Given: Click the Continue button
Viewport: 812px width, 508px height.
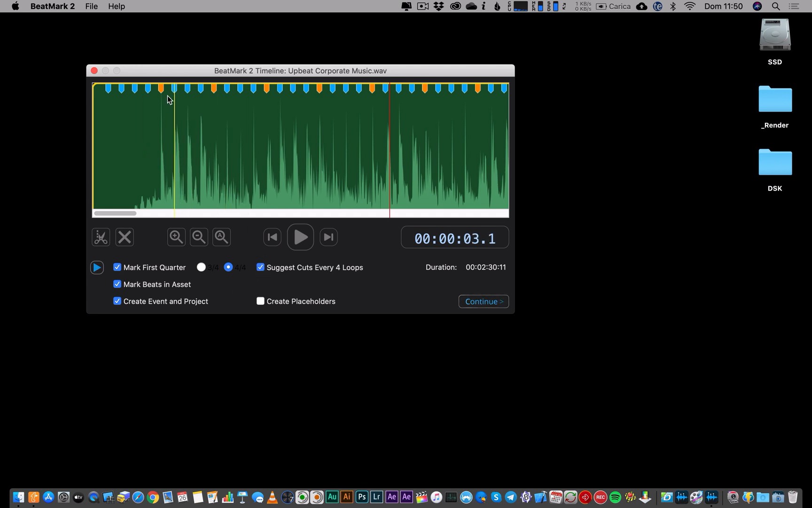Looking at the screenshot, I should click(484, 302).
